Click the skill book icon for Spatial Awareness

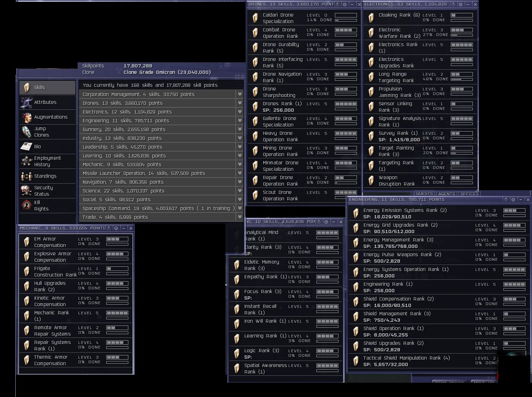(x=237, y=368)
